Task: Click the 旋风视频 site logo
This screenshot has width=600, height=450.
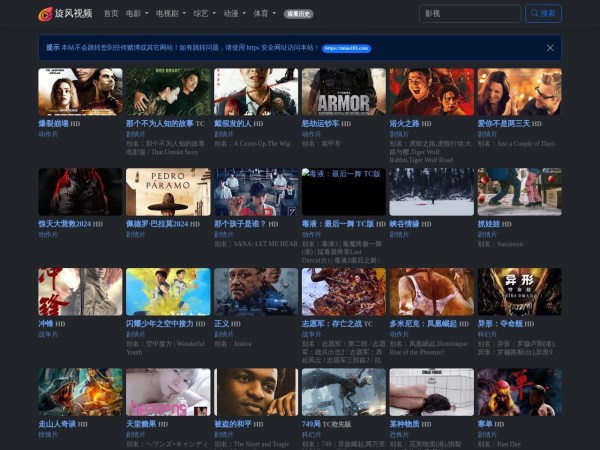Action: (x=65, y=14)
